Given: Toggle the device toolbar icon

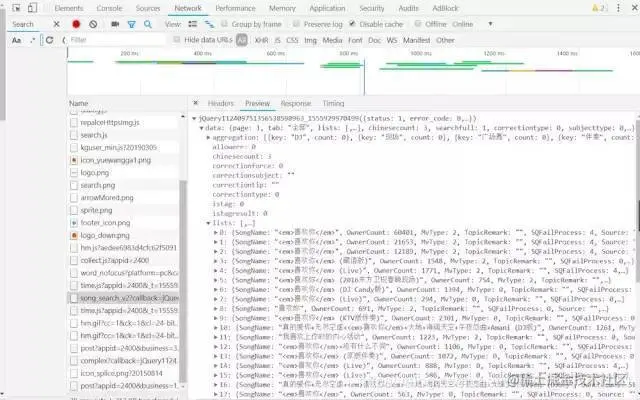Looking at the screenshot, I should (x=32, y=8).
